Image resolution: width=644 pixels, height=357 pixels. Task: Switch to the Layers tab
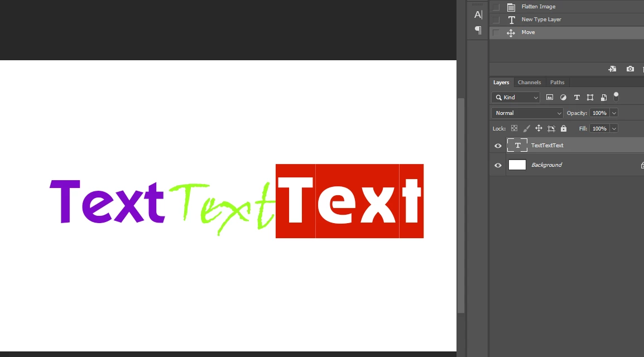(x=501, y=83)
